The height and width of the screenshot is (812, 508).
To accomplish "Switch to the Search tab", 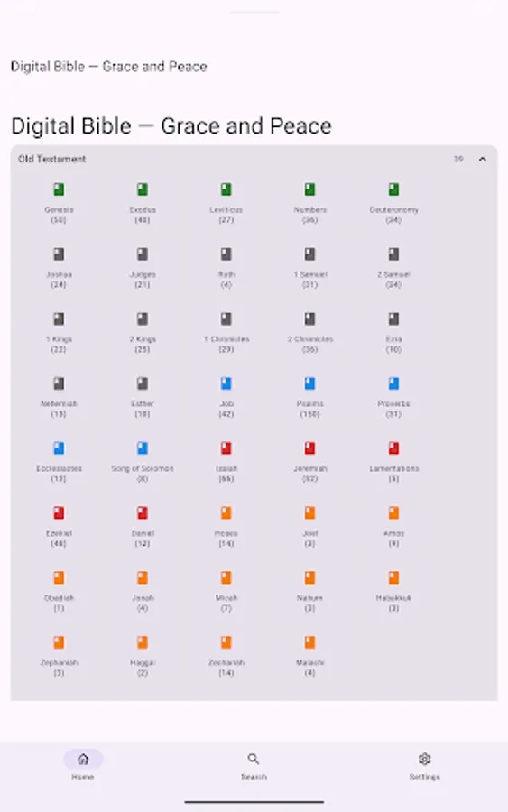I will point(254,766).
